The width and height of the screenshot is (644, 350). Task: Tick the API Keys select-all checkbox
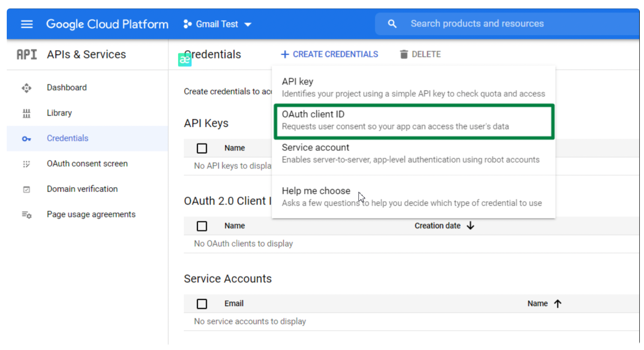coord(202,148)
